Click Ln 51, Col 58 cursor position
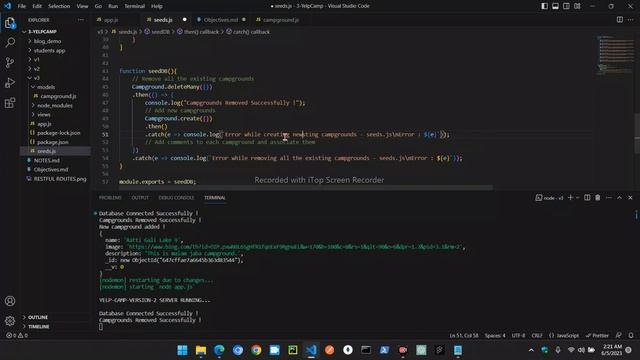640x360 pixels. [464, 336]
